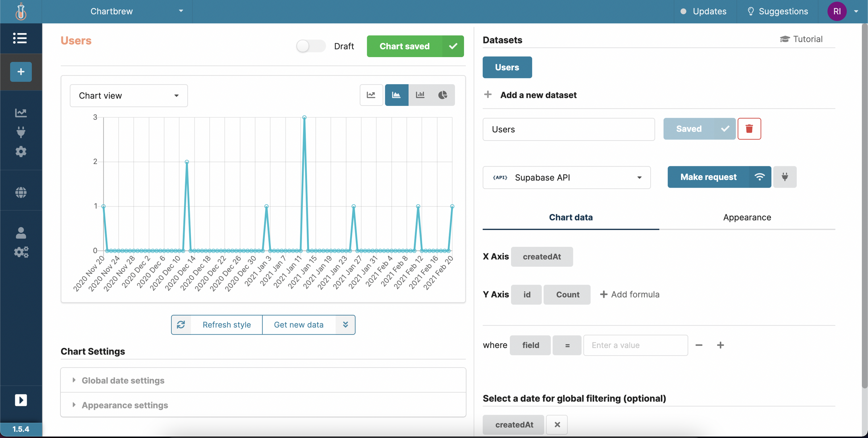Screen dimensions: 868x438
Task: Keep the area chart type selected
Action: click(x=396, y=95)
